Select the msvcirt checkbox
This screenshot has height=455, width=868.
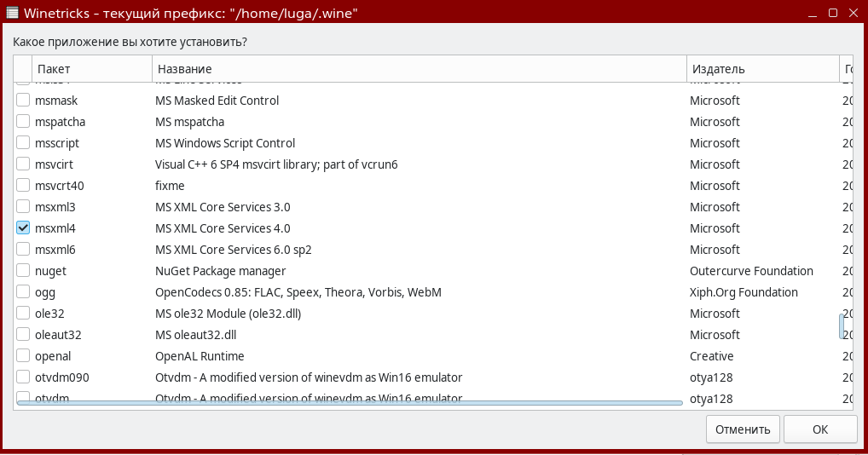pos(23,164)
